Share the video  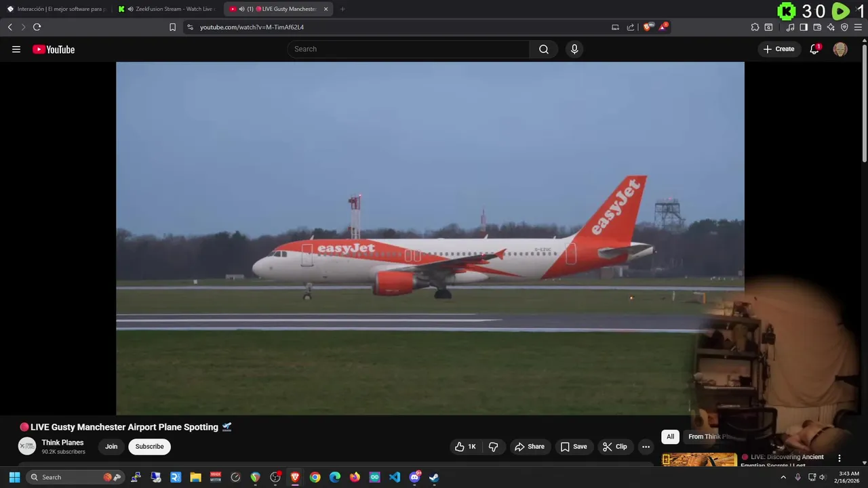[530, 447]
